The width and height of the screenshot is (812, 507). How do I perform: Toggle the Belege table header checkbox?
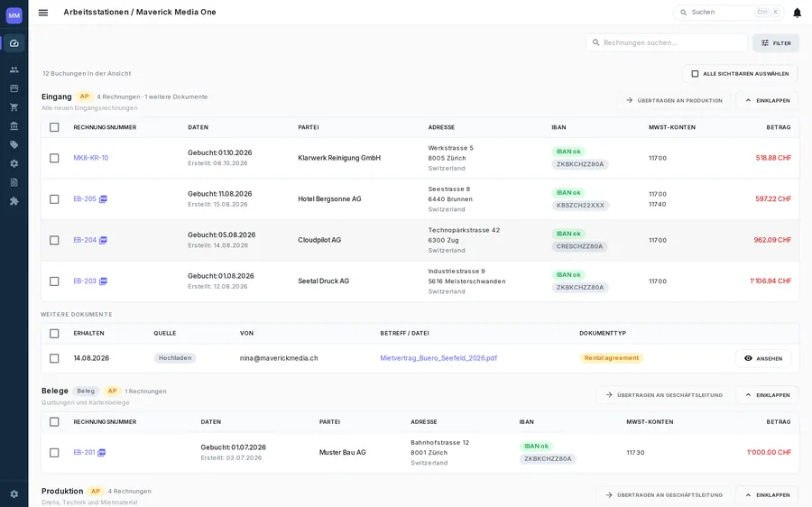pos(54,422)
